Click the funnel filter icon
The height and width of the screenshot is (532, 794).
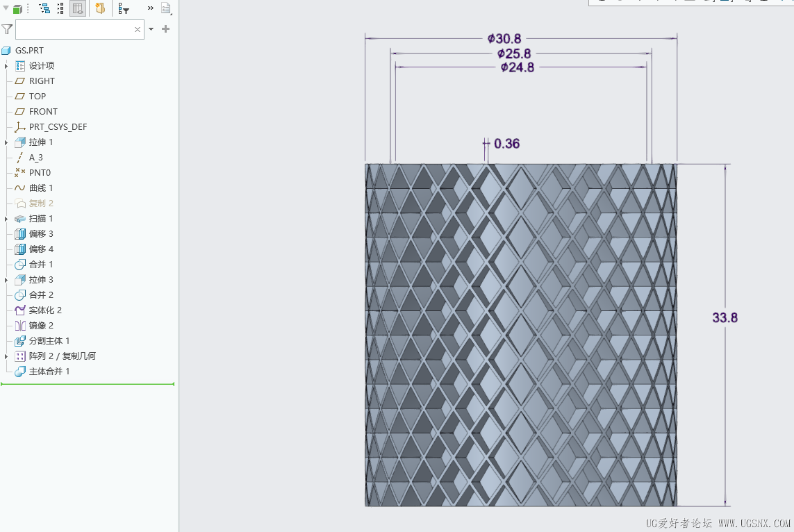[7, 29]
